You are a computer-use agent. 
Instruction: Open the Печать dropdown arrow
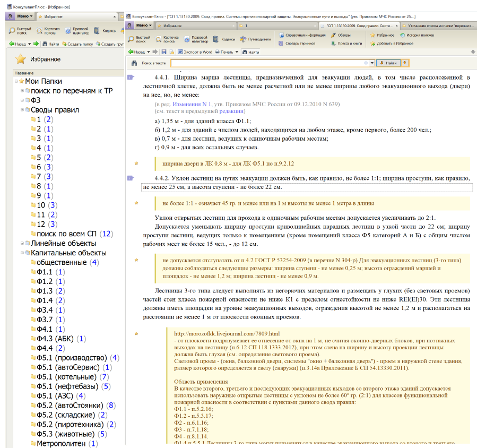237,52
